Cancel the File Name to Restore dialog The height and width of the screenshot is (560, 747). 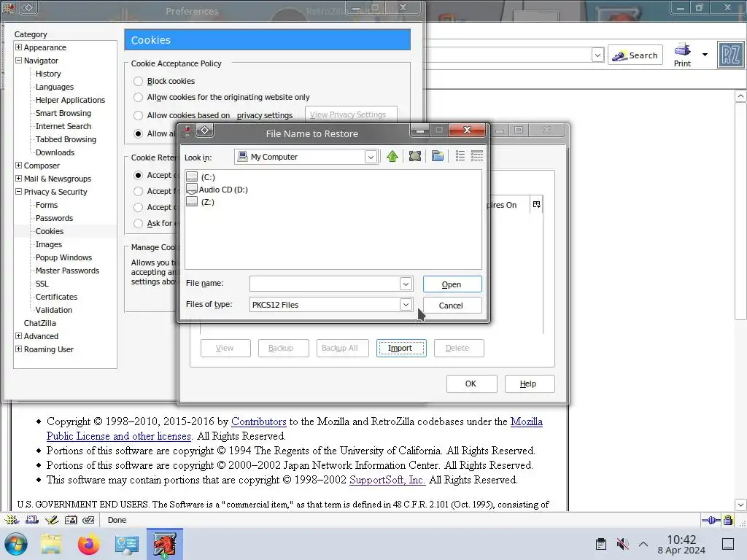452,306
